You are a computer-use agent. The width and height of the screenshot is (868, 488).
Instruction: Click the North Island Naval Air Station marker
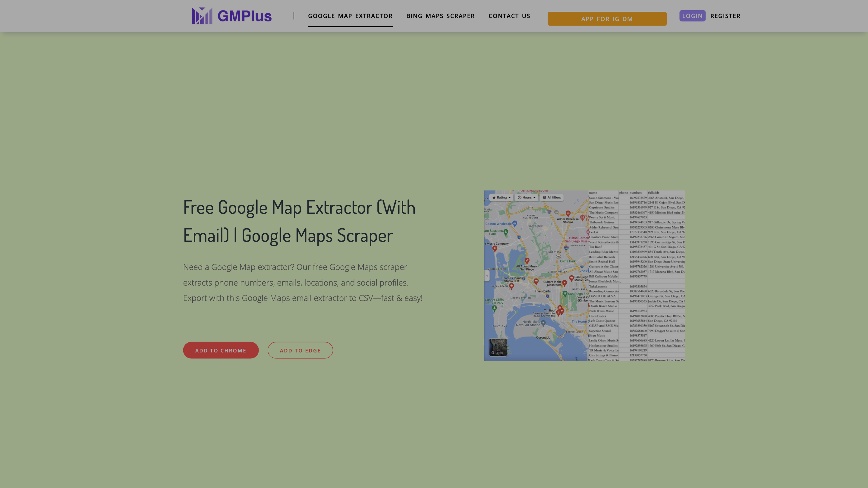coord(543,323)
